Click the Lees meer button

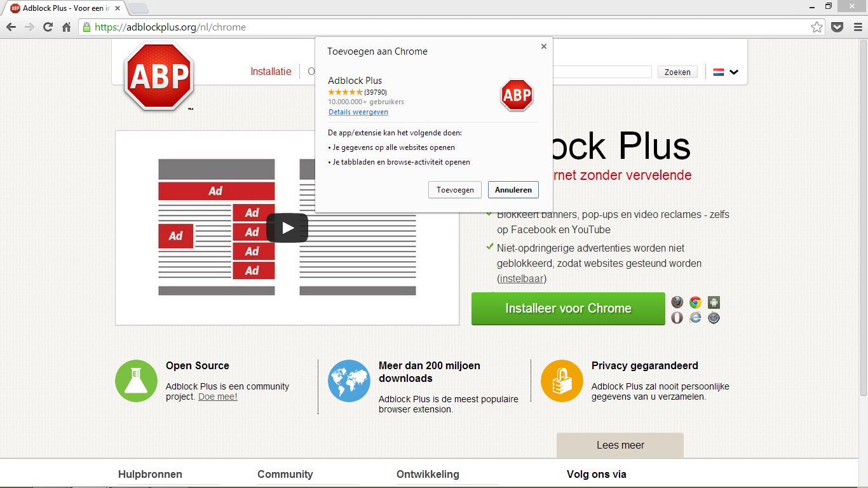(620, 445)
